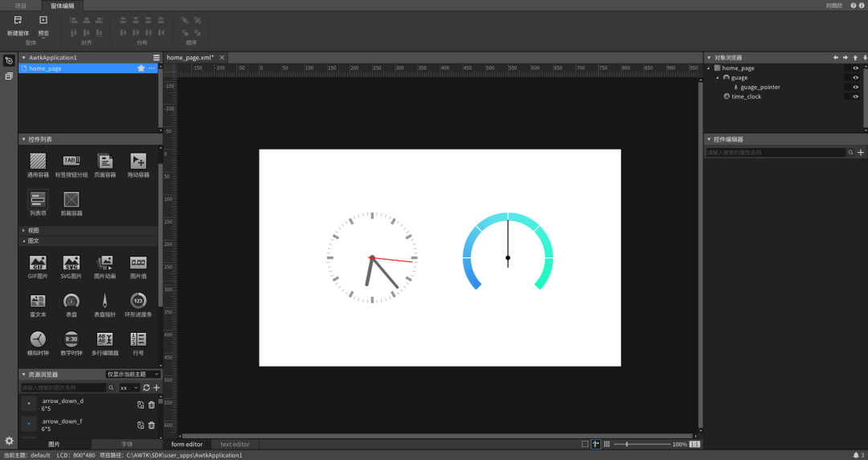This screenshot has height=460, width=868.
Task: Switch to the 项目 tab
Action: point(20,6)
